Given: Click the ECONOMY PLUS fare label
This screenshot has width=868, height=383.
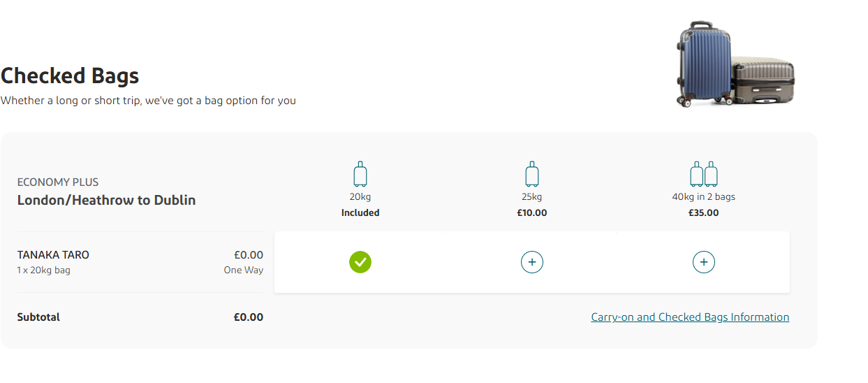Looking at the screenshot, I should pos(58,182).
